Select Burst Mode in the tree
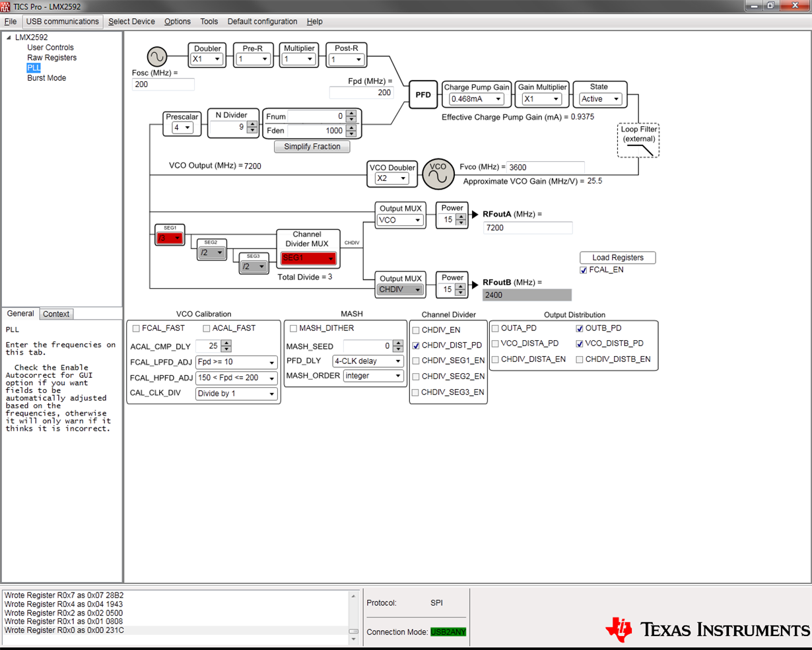812x650 pixels. pyautogui.click(x=46, y=78)
